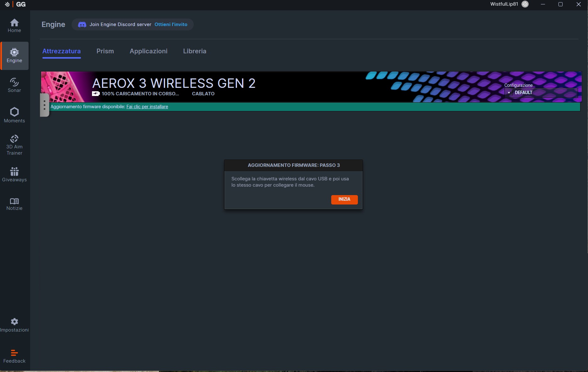The image size is (588, 372).
Task: Open the Giveaways section
Action: pos(14,174)
